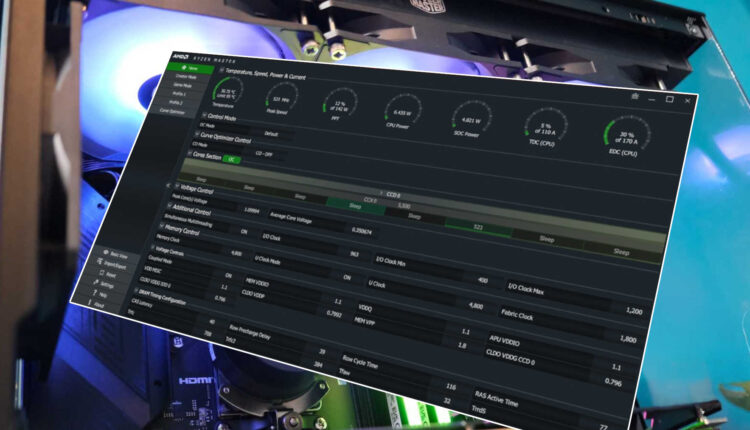Click the Temperature gauge
Viewport: 750px width, 430px height.
[x=228, y=92]
